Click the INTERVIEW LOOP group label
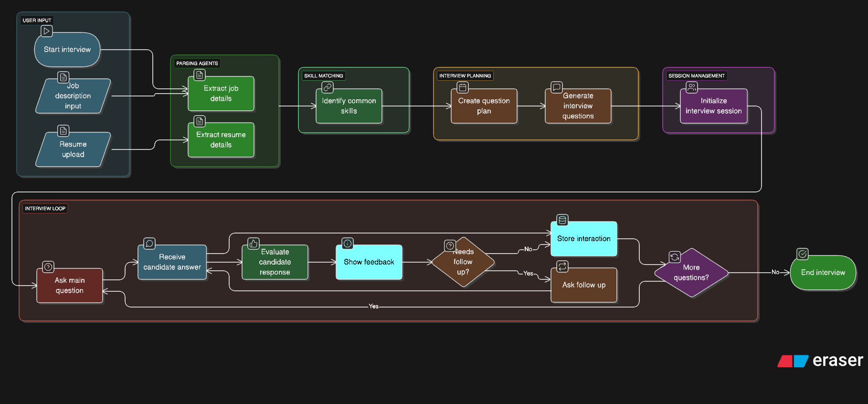This screenshot has height=404, width=868. pos(45,209)
